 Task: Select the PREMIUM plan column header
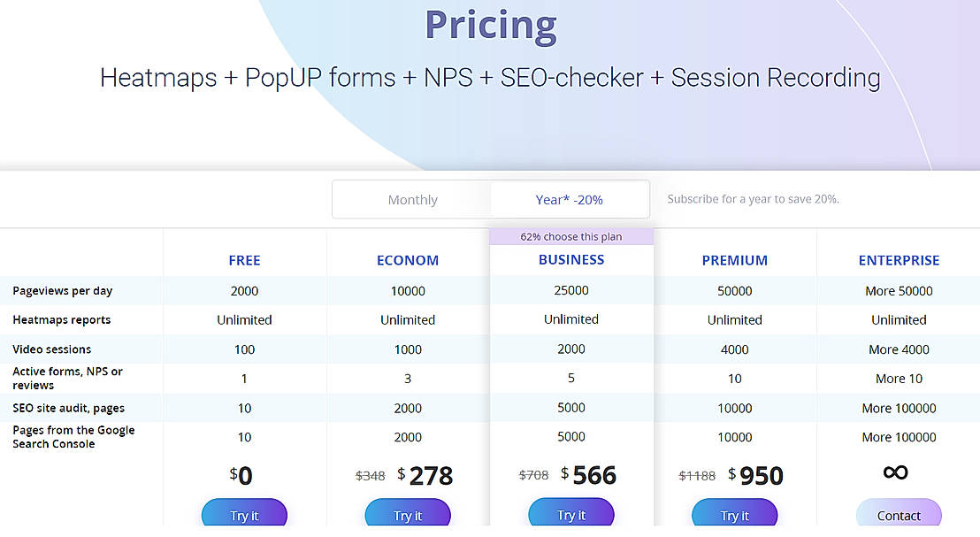pos(735,260)
